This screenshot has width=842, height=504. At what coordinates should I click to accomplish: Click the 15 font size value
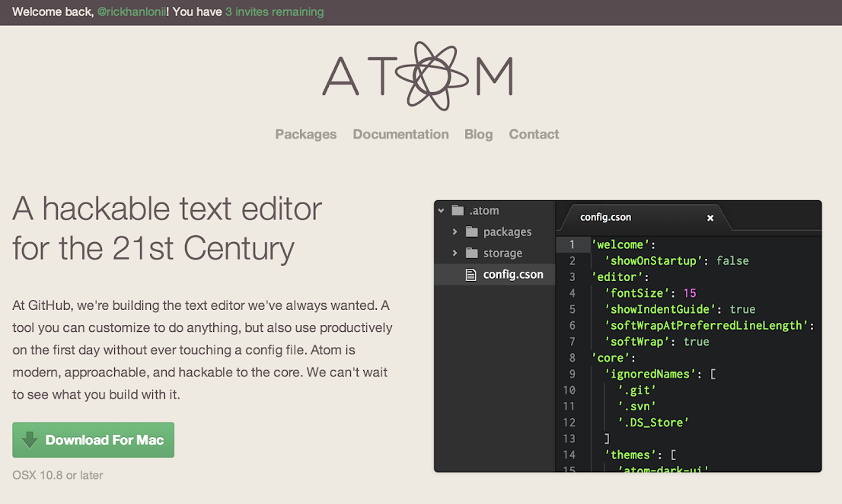(690, 293)
